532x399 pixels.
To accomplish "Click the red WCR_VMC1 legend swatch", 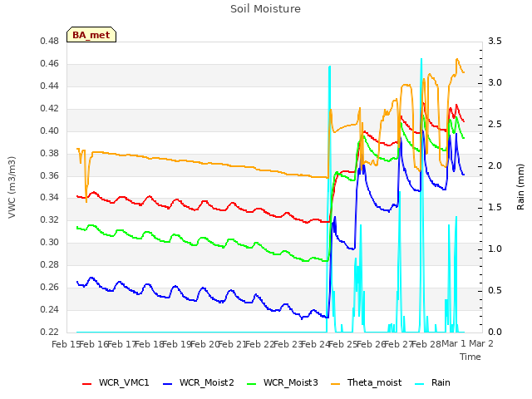I will 86,384.
